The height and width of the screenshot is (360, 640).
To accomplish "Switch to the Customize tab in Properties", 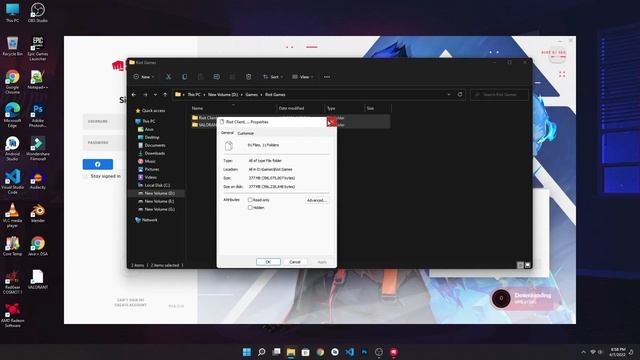I will click(x=246, y=133).
